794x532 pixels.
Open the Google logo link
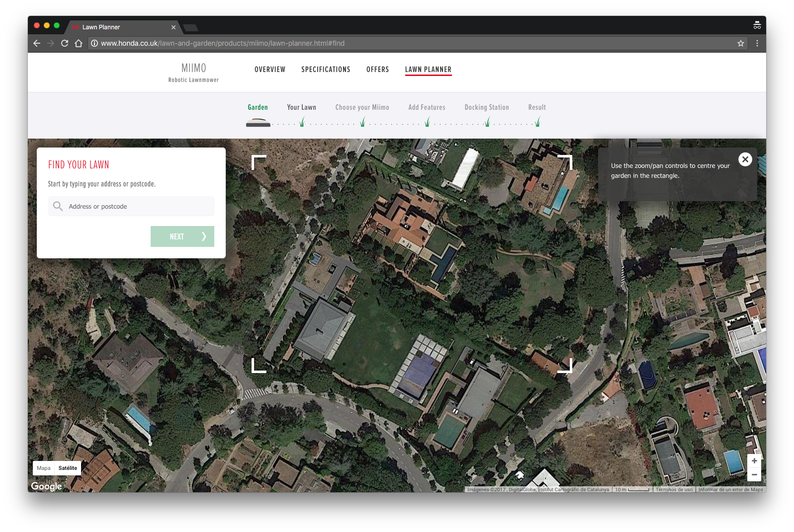click(x=47, y=486)
